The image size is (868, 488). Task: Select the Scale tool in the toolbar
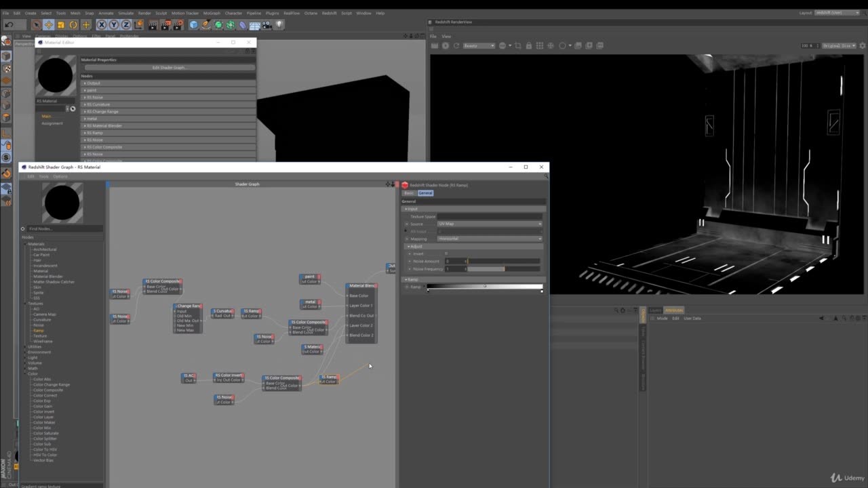(x=61, y=24)
